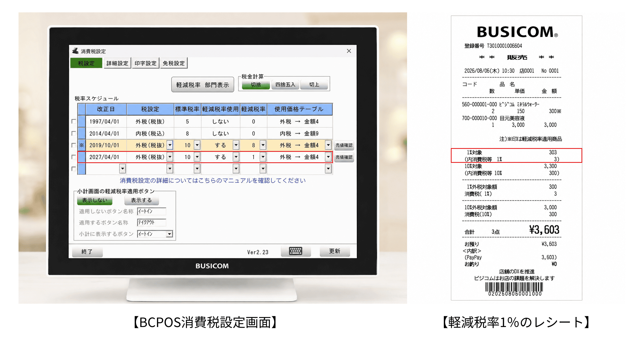The height and width of the screenshot is (338, 644).
Task: Click the 更新 button
Action: pyautogui.click(x=335, y=251)
